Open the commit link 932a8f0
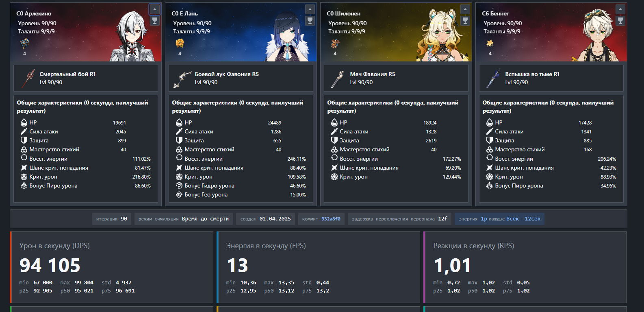 pos(331,219)
